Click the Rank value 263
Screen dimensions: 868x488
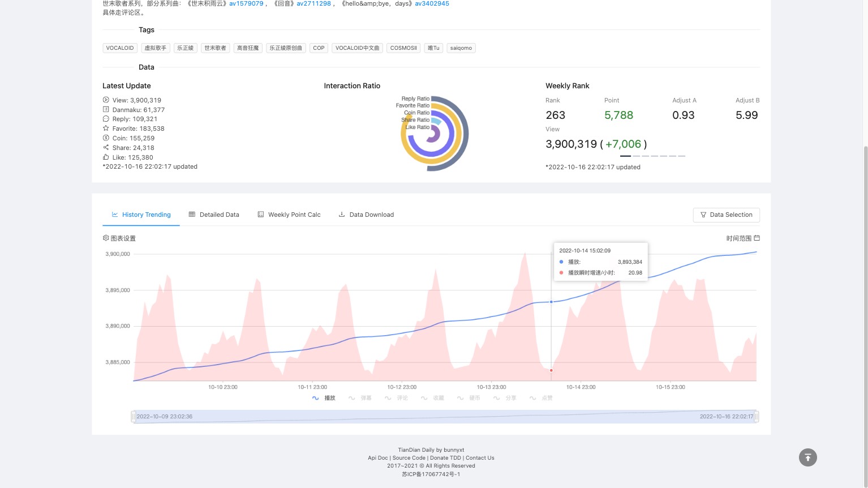[555, 115]
